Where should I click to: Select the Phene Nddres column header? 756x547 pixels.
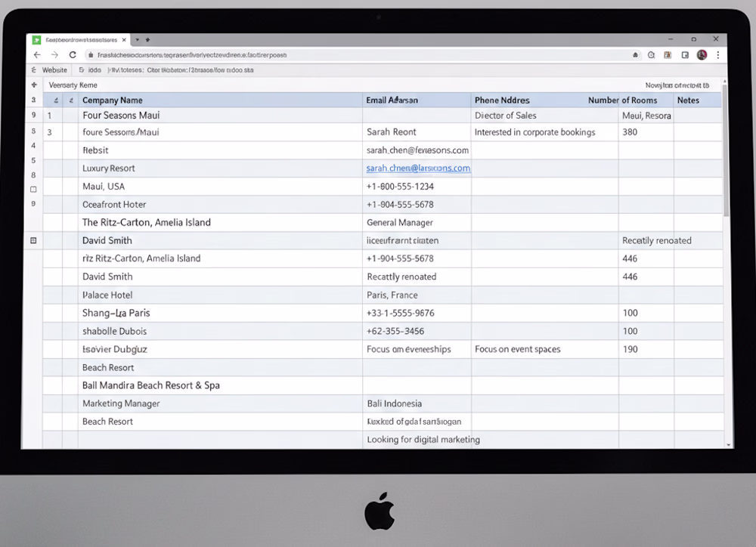pyautogui.click(x=502, y=100)
